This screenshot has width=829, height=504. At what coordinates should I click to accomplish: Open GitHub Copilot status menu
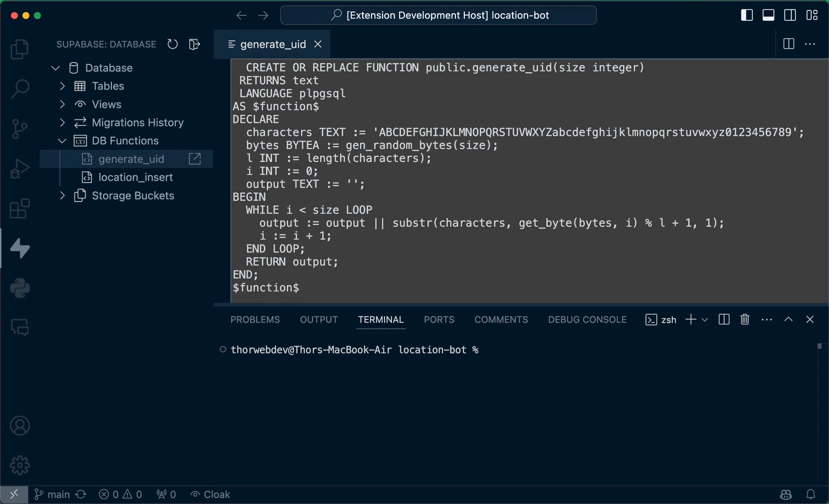[785, 494]
